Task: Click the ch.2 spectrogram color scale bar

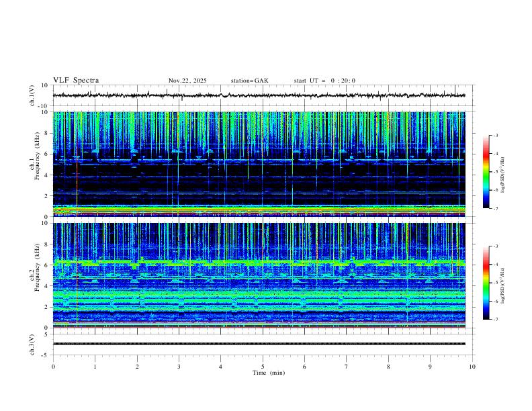Action: [x=486, y=283]
